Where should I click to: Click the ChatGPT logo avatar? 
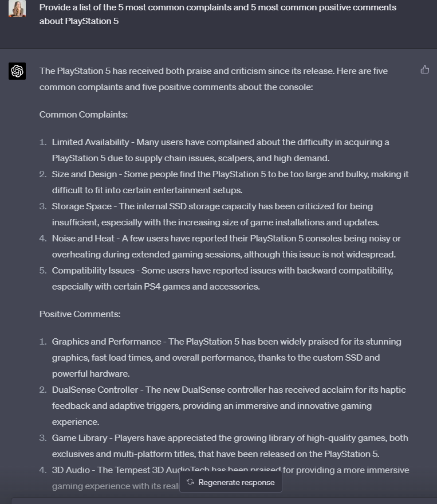click(17, 71)
